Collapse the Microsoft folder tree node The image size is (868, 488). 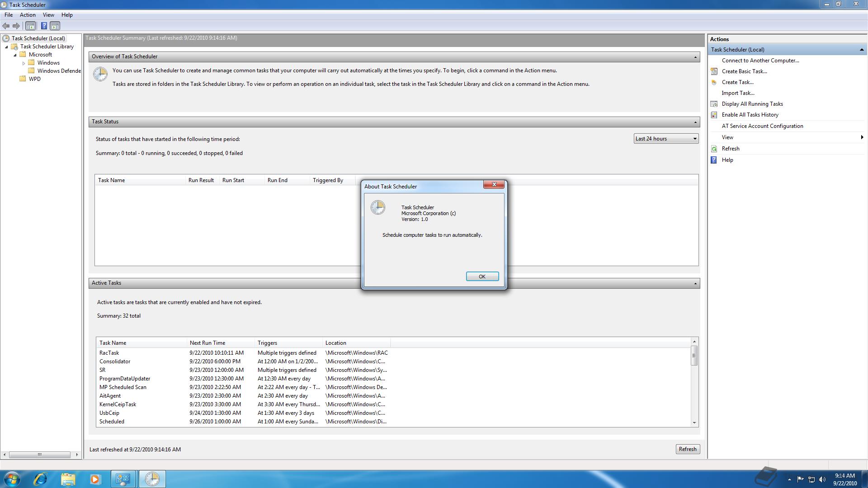point(15,55)
